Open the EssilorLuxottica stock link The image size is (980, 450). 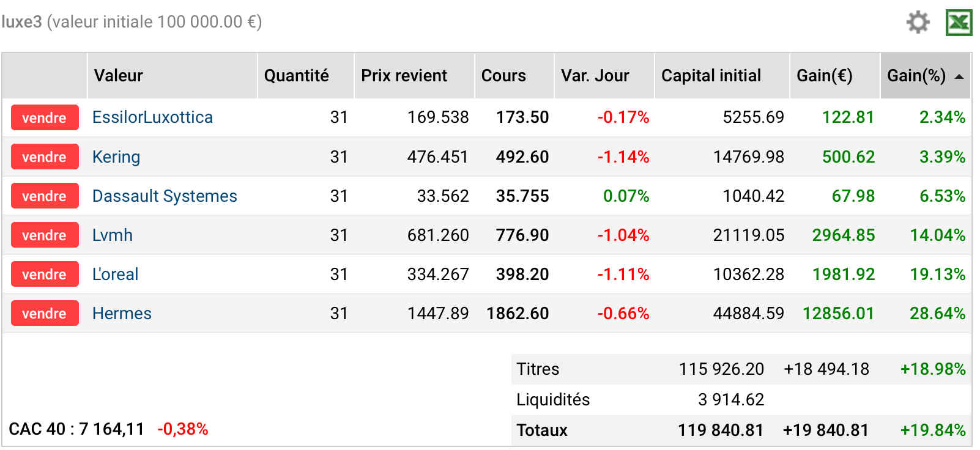[x=152, y=117]
